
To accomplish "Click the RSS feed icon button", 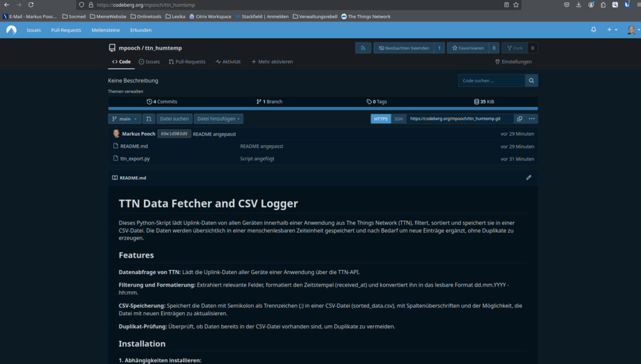I will point(363,48).
